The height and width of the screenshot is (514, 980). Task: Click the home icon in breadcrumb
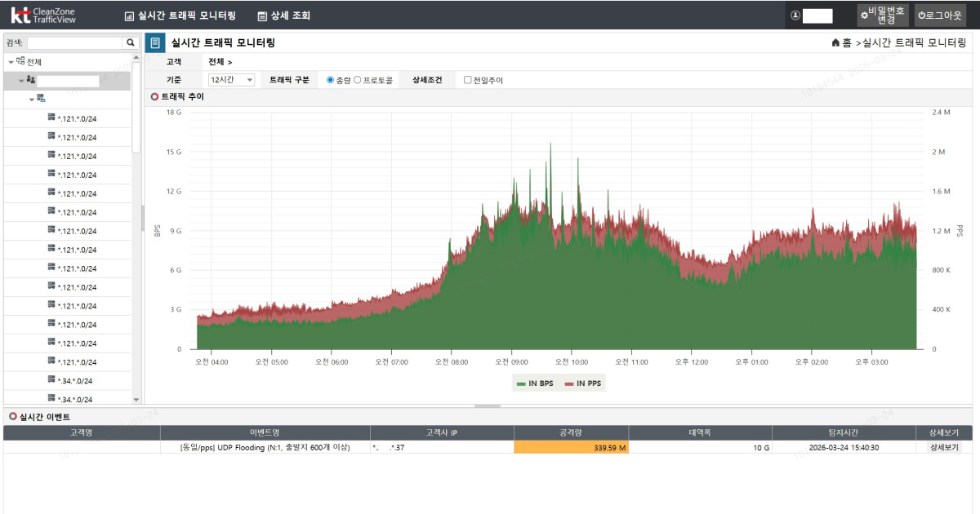click(835, 43)
